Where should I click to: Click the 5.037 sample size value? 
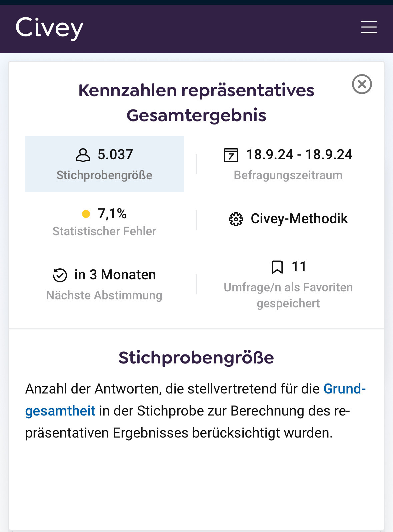click(x=115, y=155)
